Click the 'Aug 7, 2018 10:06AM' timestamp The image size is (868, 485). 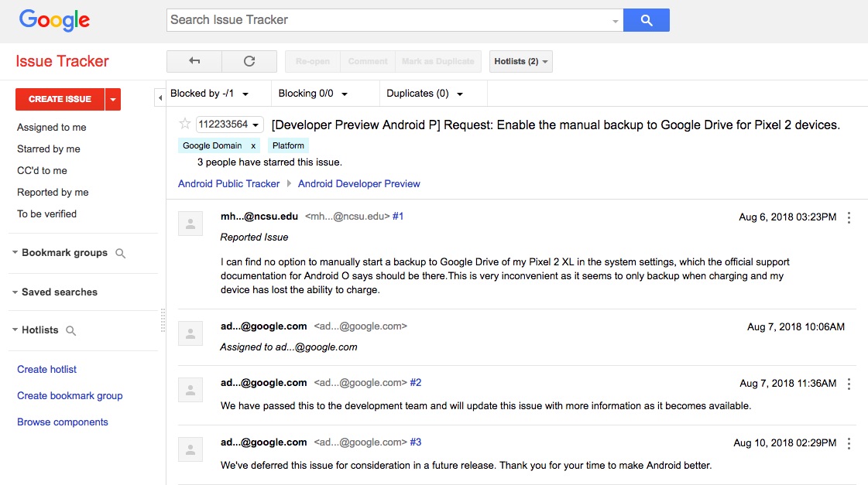(x=796, y=327)
